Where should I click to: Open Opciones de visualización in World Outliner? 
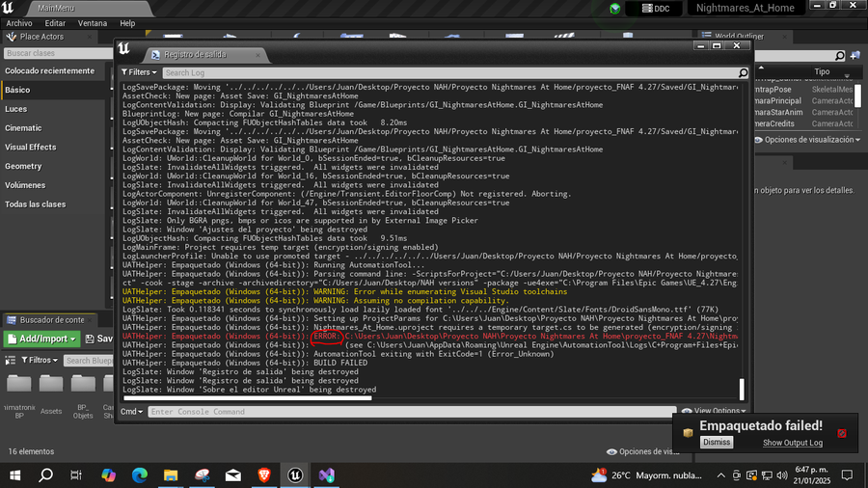[807, 140]
